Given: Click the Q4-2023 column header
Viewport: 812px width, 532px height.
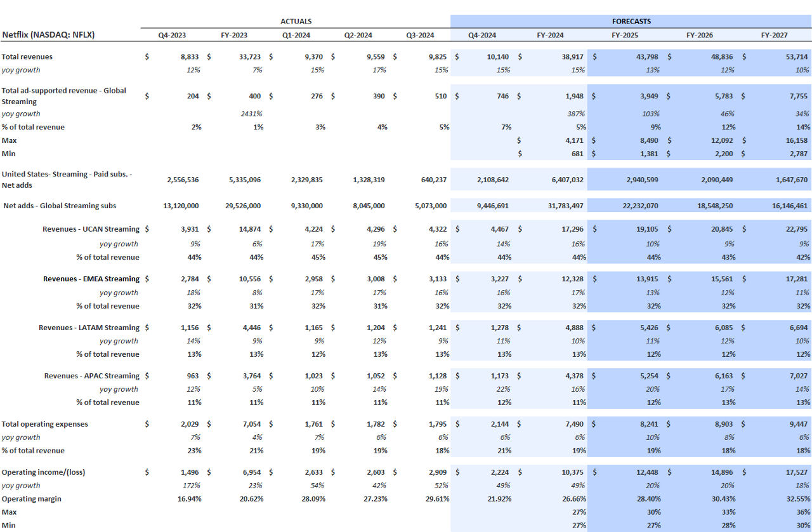Looking at the screenshot, I should [x=172, y=36].
